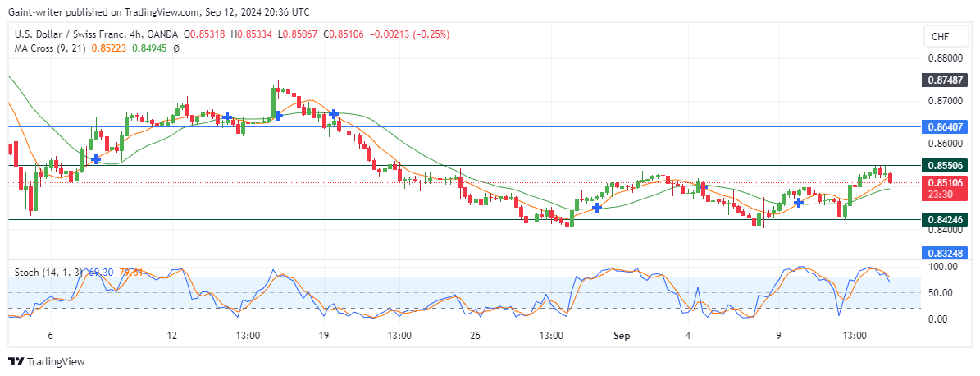Click the open value O0.85318
980x376 pixels.
click(x=206, y=35)
